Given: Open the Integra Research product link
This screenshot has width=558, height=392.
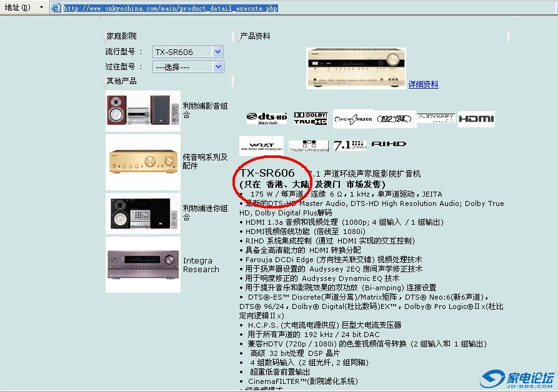Looking at the screenshot, I should click(201, 265).
